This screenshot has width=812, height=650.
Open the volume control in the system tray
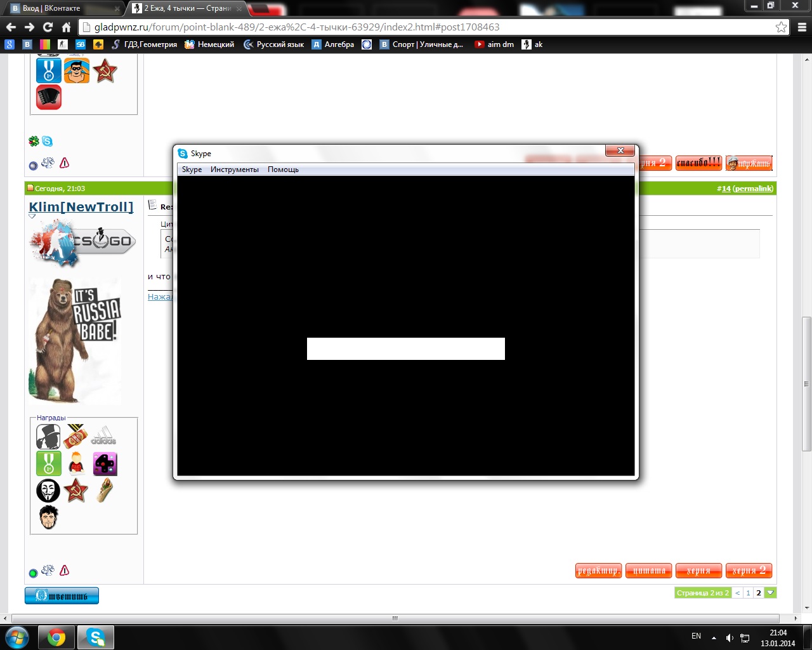click(x=730, y=637)
